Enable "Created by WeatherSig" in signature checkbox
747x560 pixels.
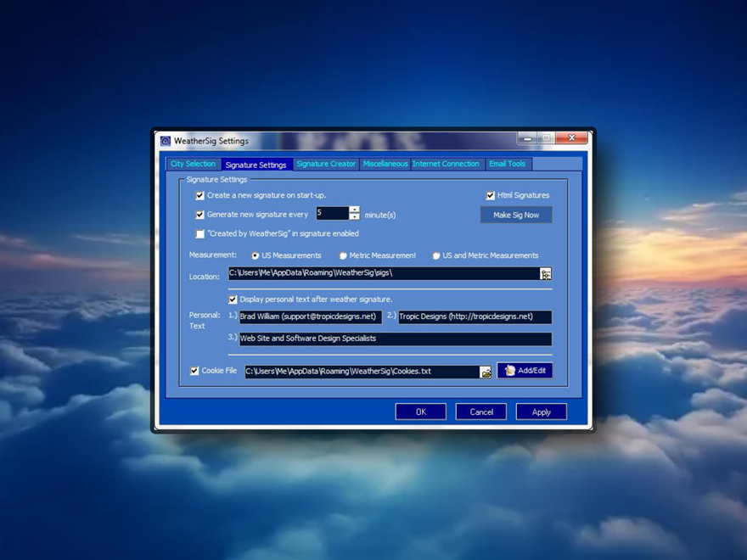click(200, 234)
